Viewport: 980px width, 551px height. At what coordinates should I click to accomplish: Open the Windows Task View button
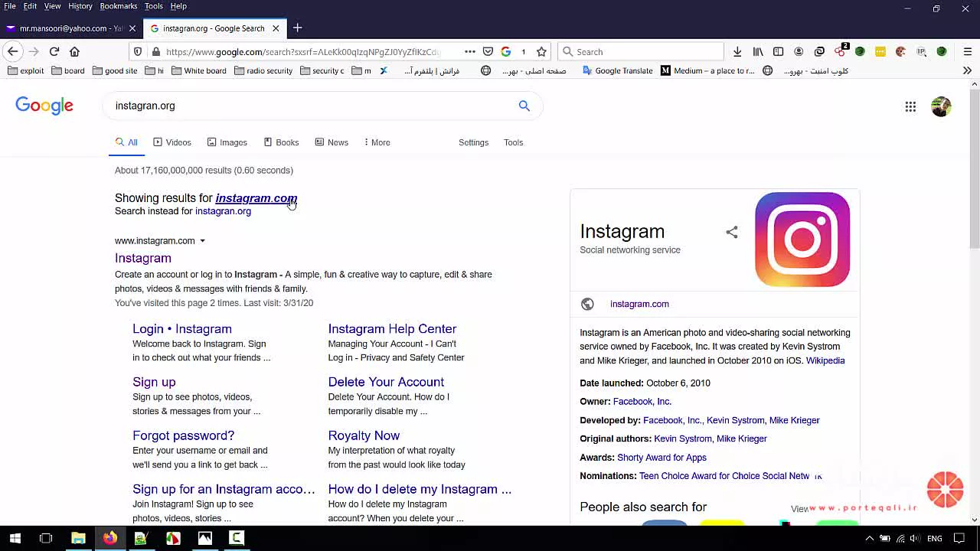[x=46, y=538]
